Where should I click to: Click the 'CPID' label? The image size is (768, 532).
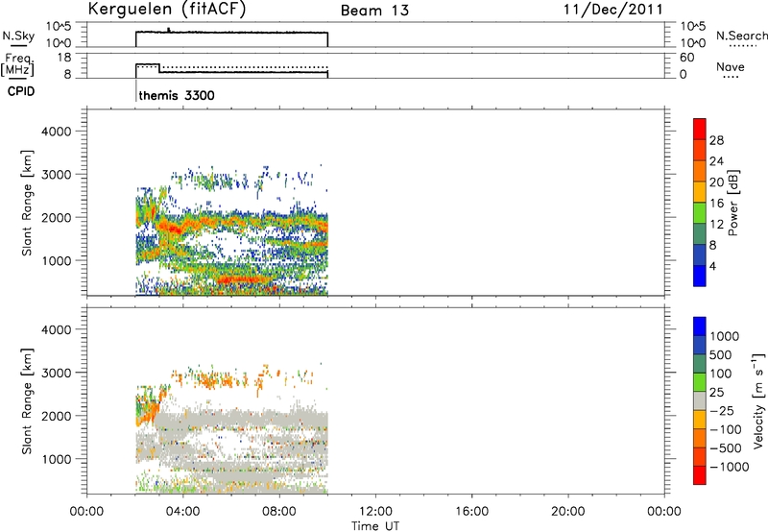(x=21, y=91)
